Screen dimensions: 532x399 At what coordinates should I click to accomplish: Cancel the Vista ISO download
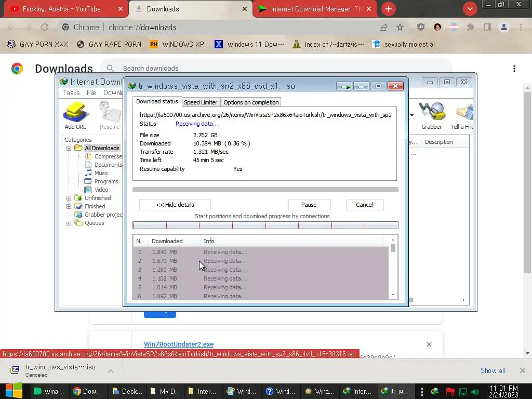click(364, 205)
